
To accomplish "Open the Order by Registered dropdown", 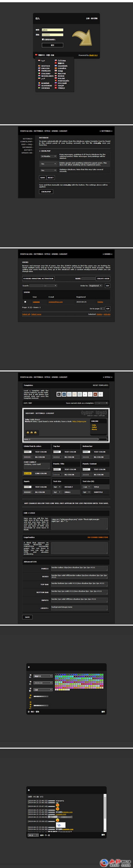I will coord(95,285).
